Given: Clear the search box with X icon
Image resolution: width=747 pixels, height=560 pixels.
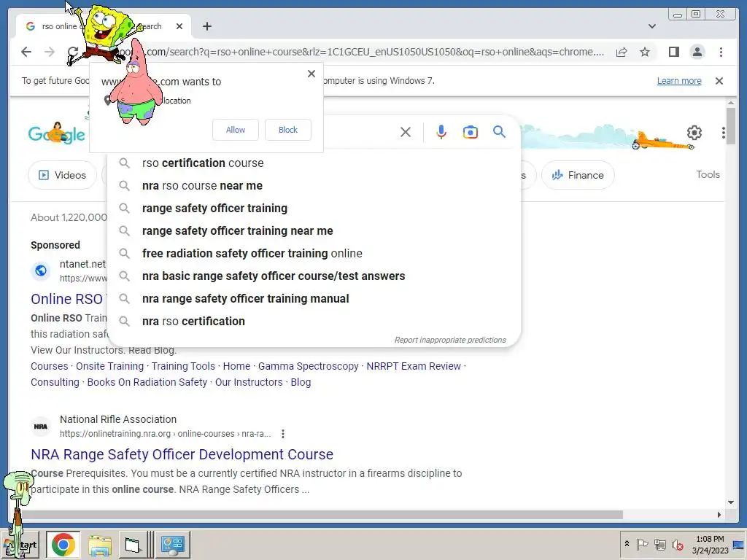Looking at the screenshot, I should click(x=406, y=132).
